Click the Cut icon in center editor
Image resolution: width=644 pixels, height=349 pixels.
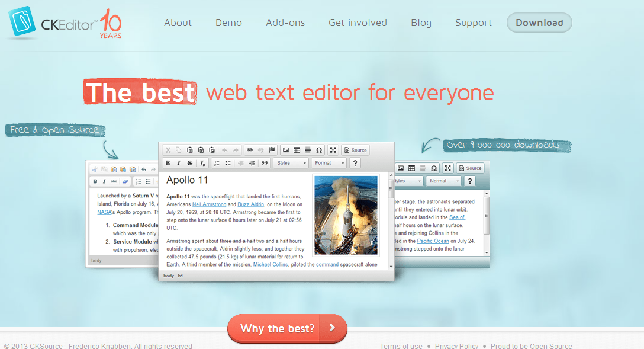pyautogui.click(x=168, y=150)
